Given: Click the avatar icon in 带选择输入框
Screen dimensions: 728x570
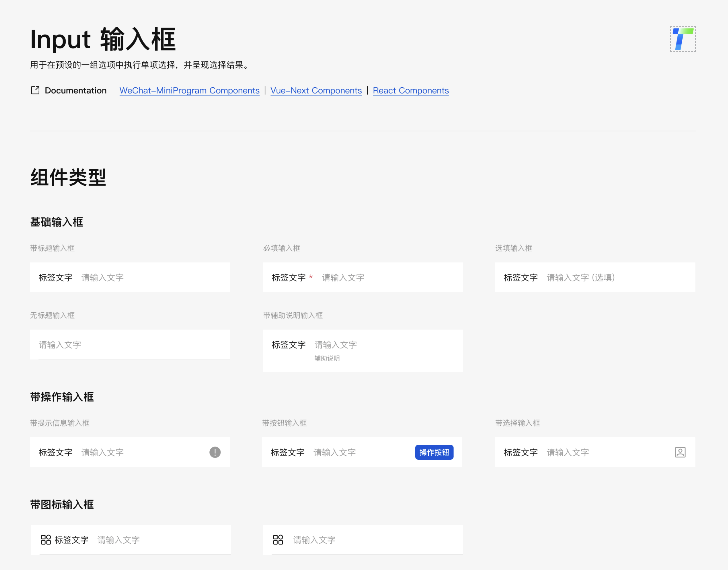Looking at the screenshot, I should tap(680, 452).
